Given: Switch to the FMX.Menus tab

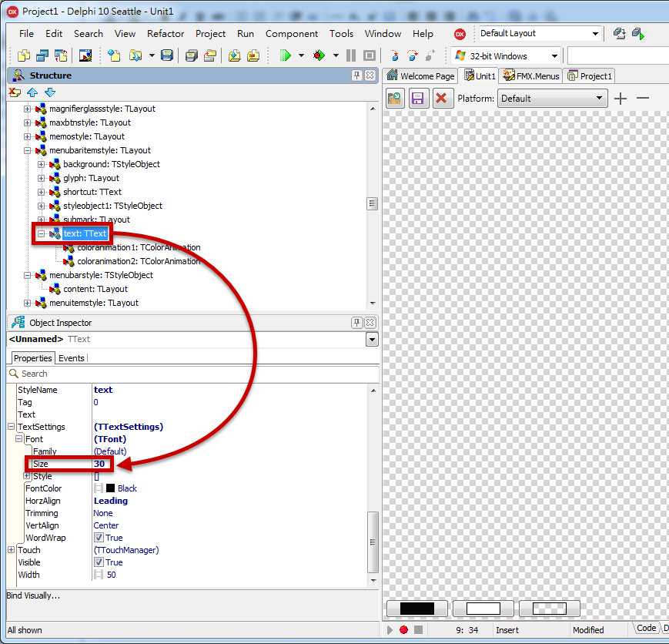Looking at the screenshot, I should pos(531,76).
